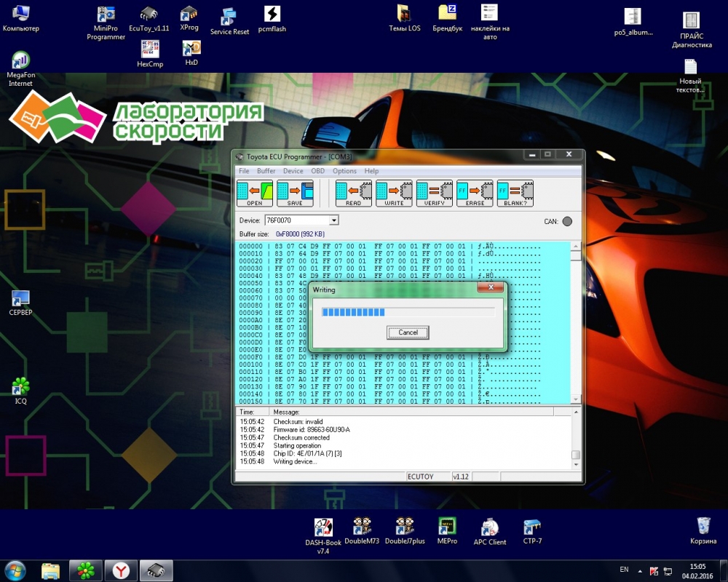The image size is (728, 582).
Task: Open MiniPro Programmer desktop icon
Action: tap(106, 23)
